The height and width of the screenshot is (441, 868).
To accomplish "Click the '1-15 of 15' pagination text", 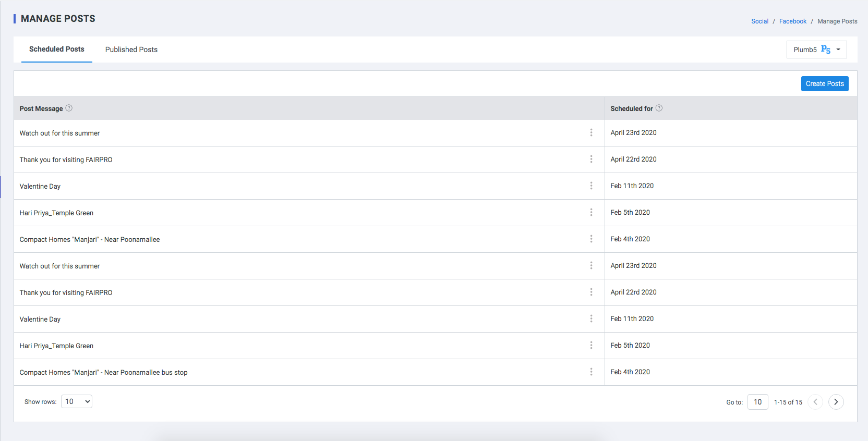I will [788, 402].
